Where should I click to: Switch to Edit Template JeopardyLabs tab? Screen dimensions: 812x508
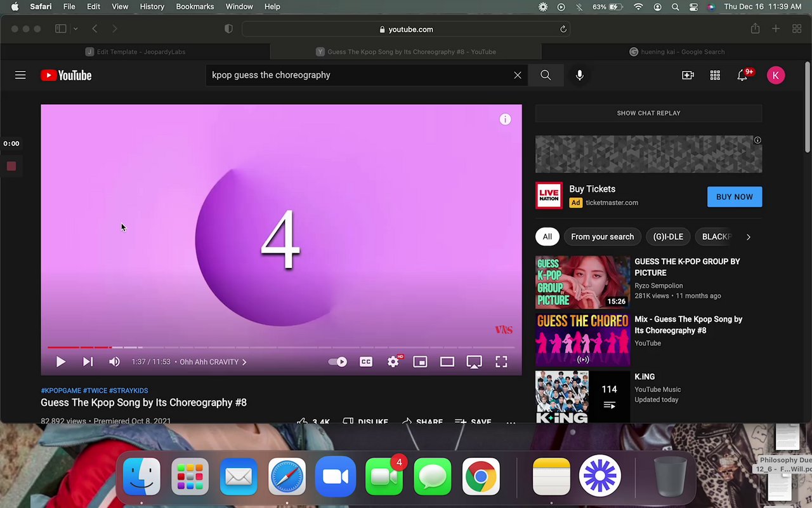[136, 51]
